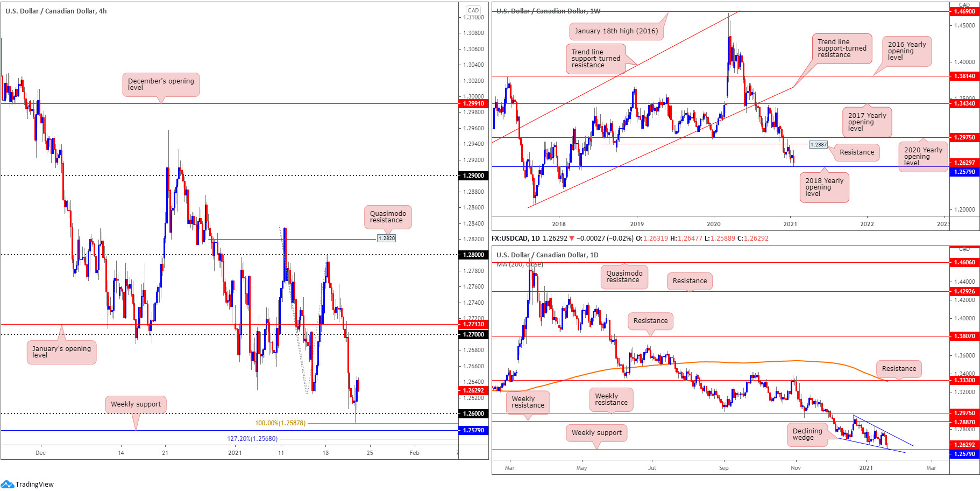Image resolution: width=980 pixels, height=491 pixels.
Task: Select the Resistance callout near 1.42926
Action: click(690, 281)
